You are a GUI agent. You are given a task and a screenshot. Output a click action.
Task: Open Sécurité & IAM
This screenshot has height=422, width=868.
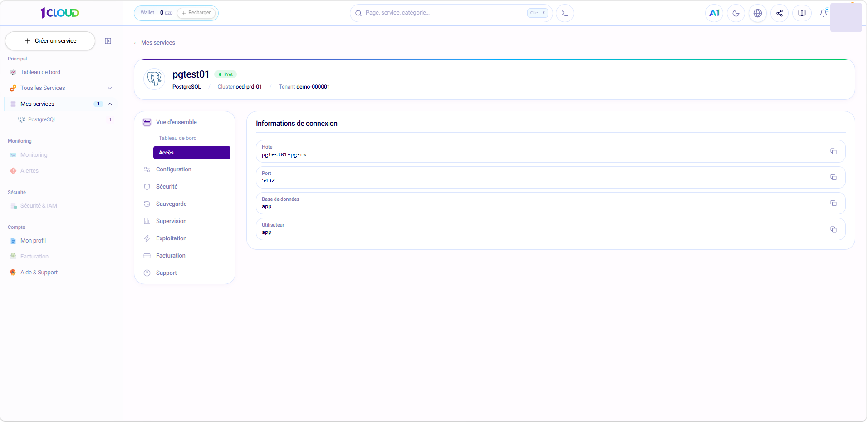(39, 206)
